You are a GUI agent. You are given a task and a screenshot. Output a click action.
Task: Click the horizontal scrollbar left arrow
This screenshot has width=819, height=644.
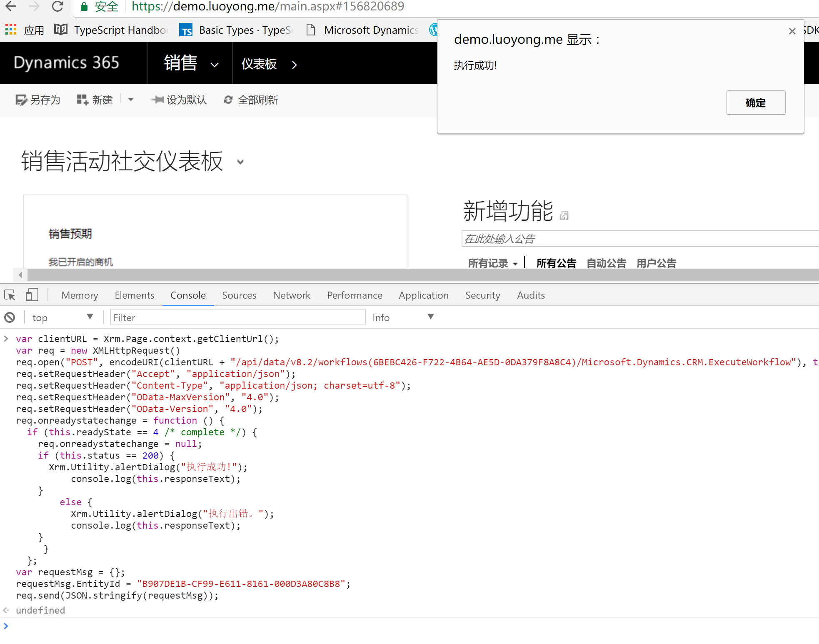[20, 275]
